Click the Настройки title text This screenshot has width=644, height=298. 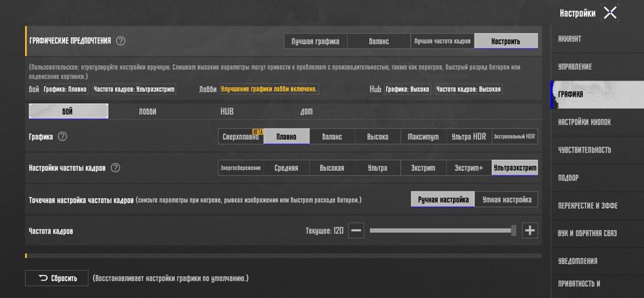pyautogui.click(x=578, y=13)
